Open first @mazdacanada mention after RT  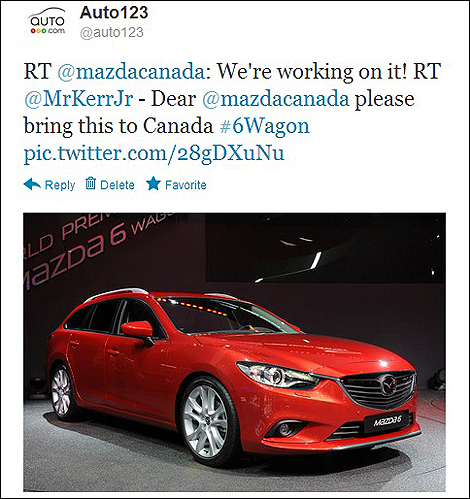[131, 71]
